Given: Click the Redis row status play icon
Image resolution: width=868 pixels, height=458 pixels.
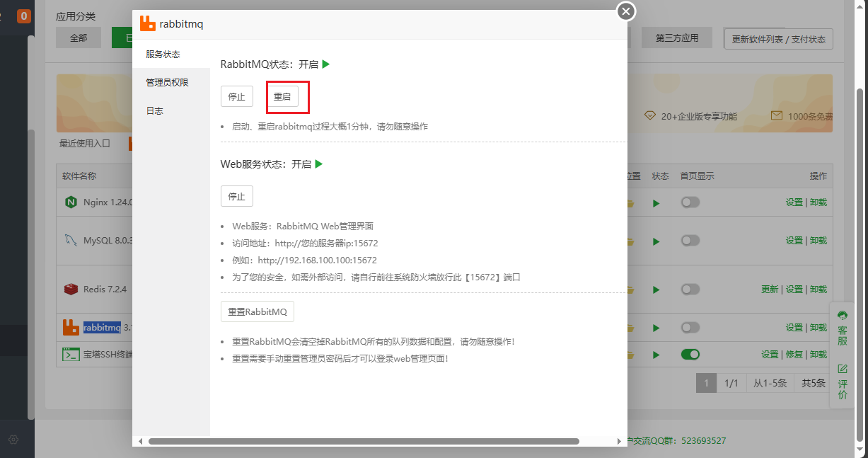Looking at the screenshot, I should point(656,290).
